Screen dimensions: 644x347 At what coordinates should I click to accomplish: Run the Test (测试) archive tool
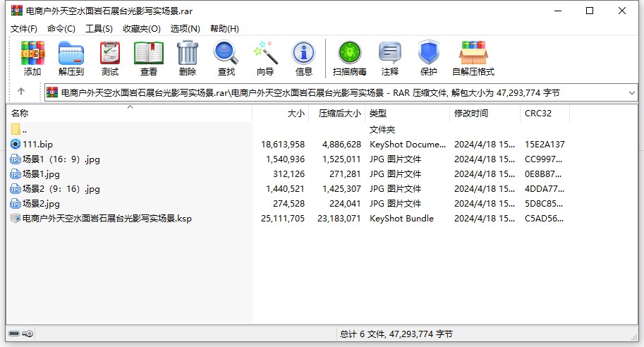click(x=110, y=54)
